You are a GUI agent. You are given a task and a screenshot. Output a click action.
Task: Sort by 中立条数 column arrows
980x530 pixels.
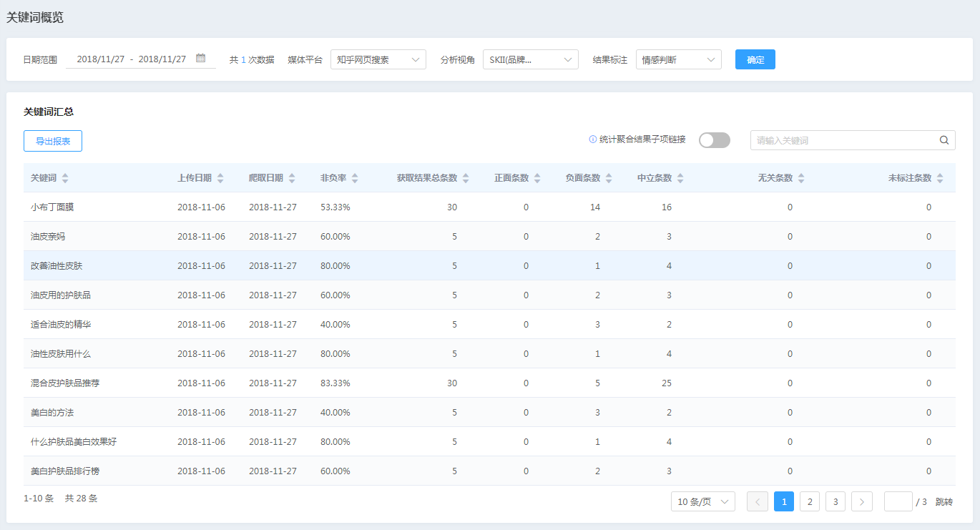point(680,178)
